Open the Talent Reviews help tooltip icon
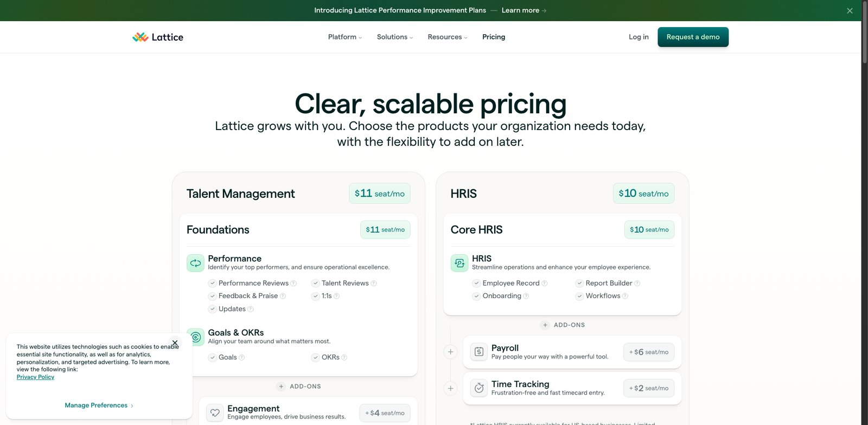The width and height of the screenshot is (868, 425). click(374, 284)
